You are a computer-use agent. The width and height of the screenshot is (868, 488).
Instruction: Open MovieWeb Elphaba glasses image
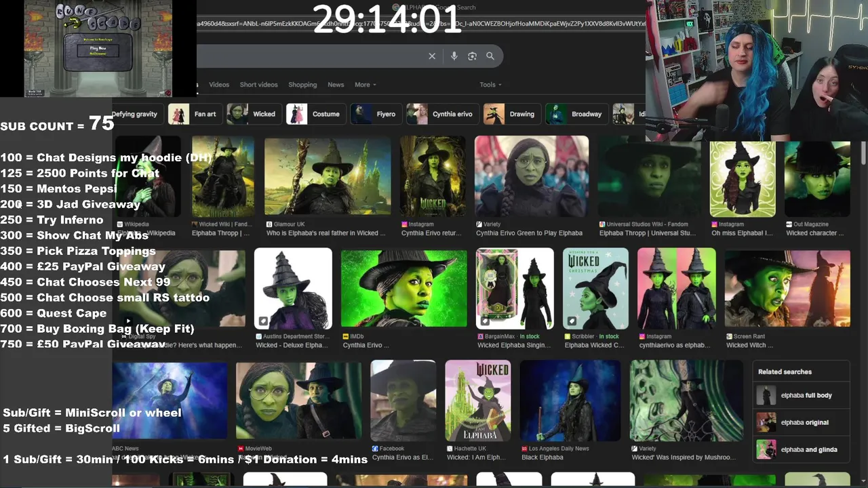(298, 401)
